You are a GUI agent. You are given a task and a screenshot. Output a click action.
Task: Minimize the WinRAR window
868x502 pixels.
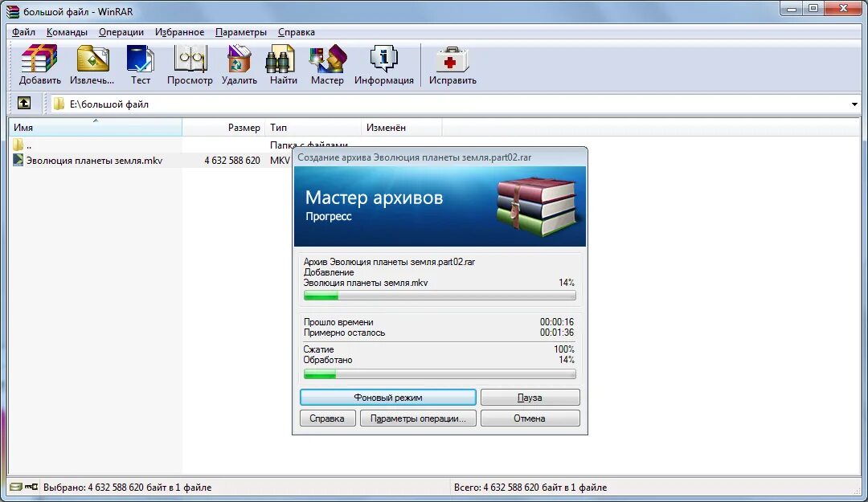tap(792, 8)
